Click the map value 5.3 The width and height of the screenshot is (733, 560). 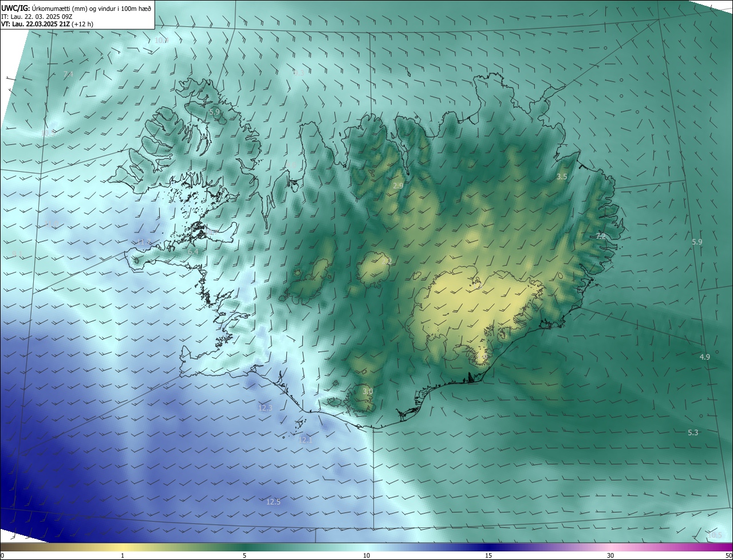click(693, 432)
